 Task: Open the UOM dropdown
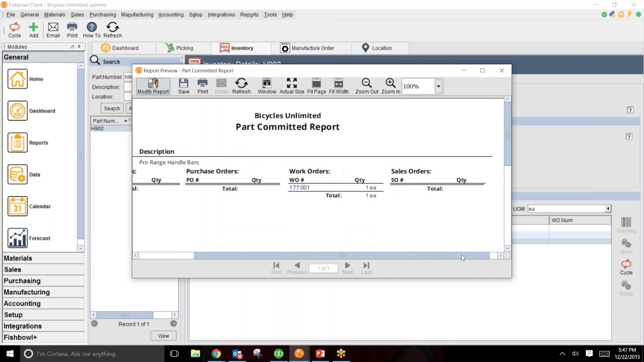608,209
